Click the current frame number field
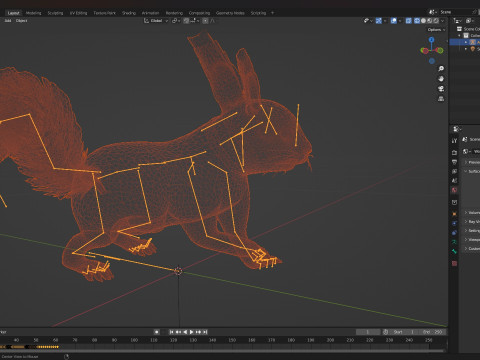 [368, 332]
